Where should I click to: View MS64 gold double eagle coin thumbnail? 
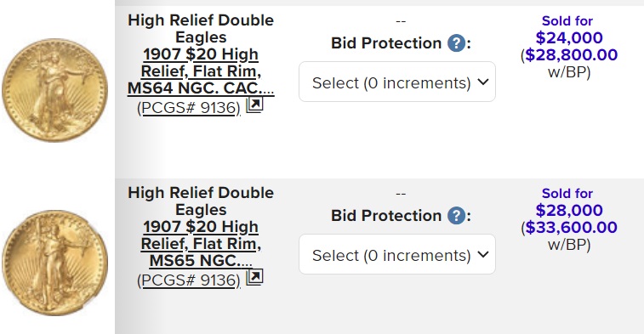54,90
